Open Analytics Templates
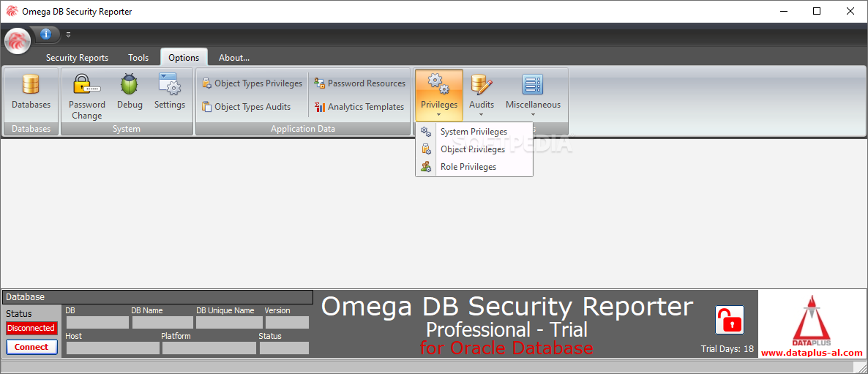The image size is (868, 374). (359, 107)
